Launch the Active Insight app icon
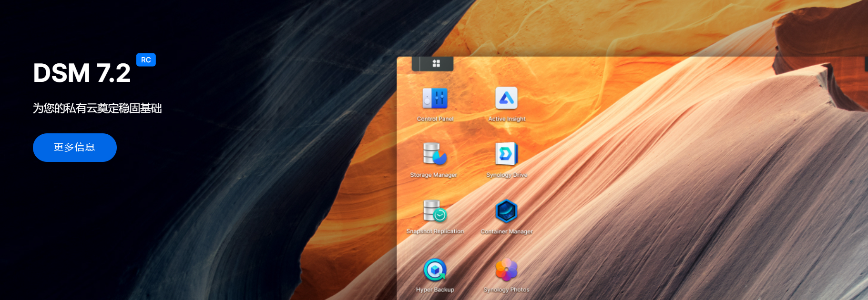This screenshot has height=300, width=868. [x=506, y=98]
